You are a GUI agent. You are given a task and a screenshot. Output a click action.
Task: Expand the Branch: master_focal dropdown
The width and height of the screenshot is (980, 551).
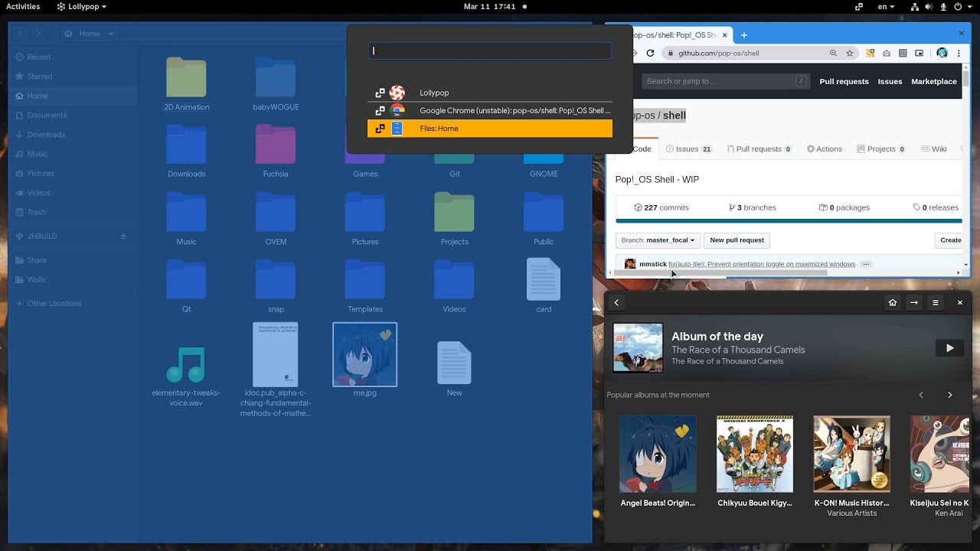pos(658,240)
